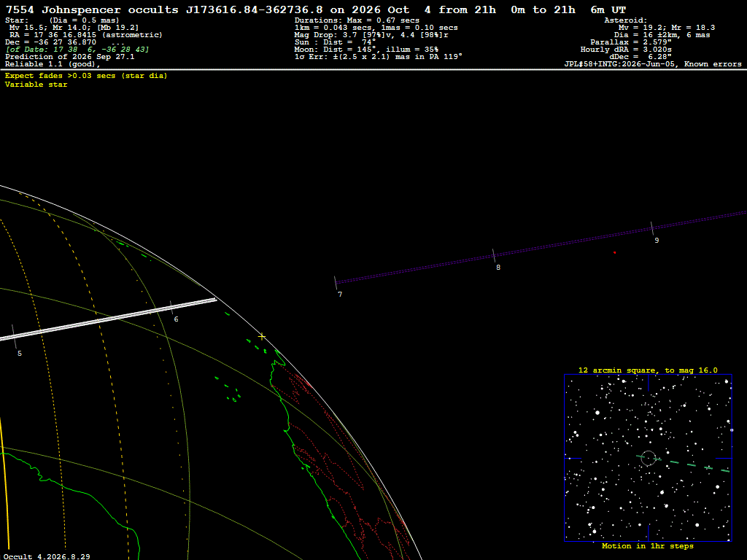The width and height of the screenshot is (747, 560).
Task: Click the event title header text
Action: (x=315, y=9)
